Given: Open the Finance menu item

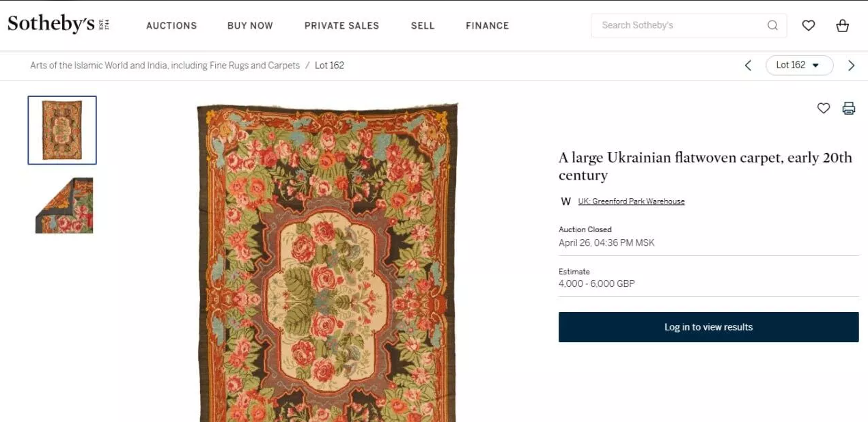Looking at the screenshot, I should point(488,25).
